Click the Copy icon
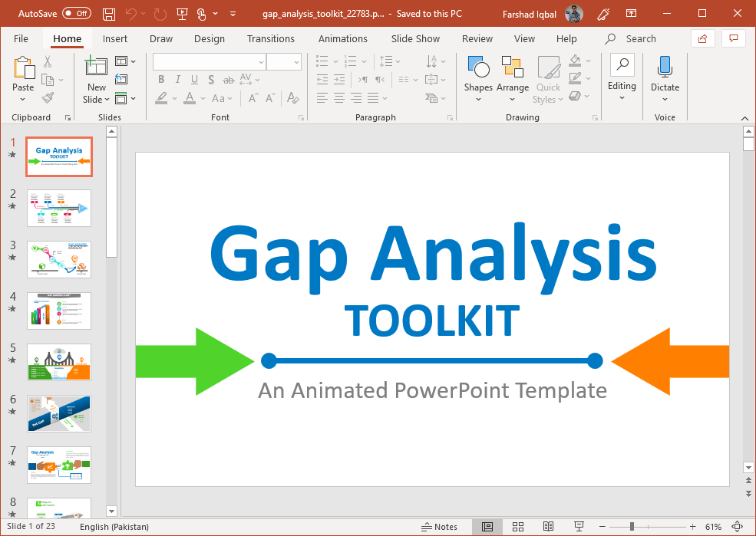This screenshot has width=756, height=536. tap(48, 80)
